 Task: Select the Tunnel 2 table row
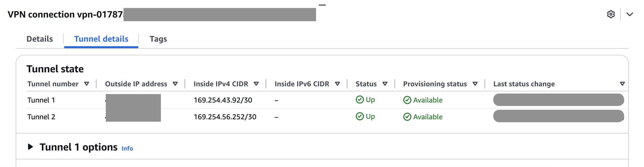pyautogui.click(x=42, y=116)
